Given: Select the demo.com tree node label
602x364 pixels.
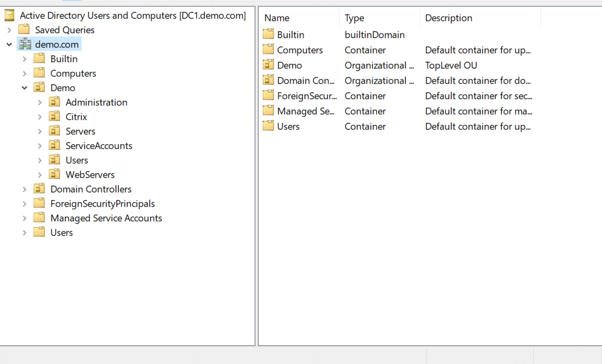Looking at the screenshot, I should click(57, 44).
